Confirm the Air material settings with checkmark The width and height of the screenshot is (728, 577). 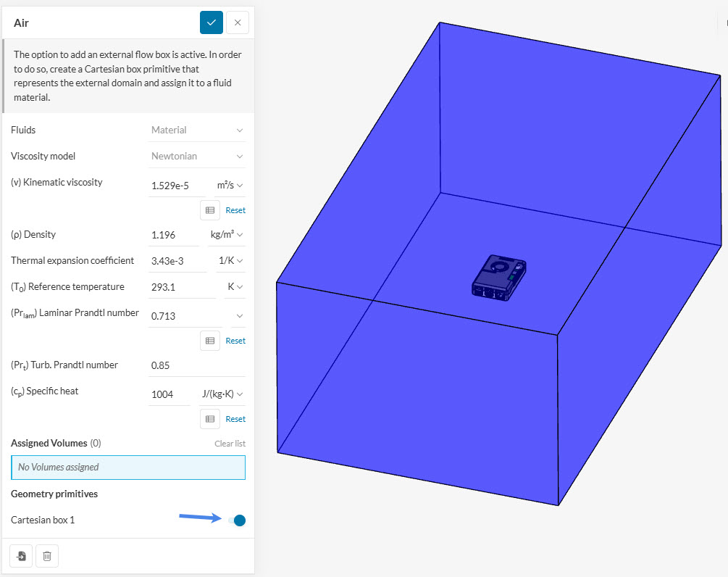[x=211, y=22]
